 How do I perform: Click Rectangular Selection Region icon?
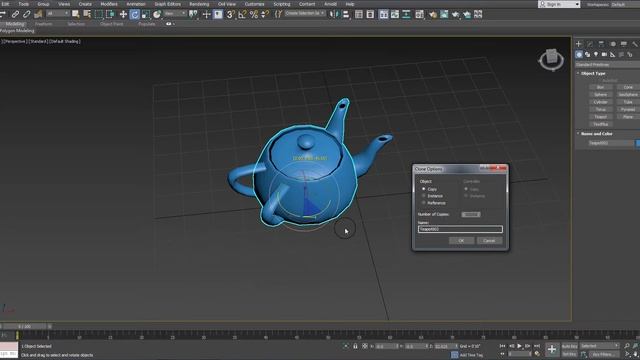(98, 14)
